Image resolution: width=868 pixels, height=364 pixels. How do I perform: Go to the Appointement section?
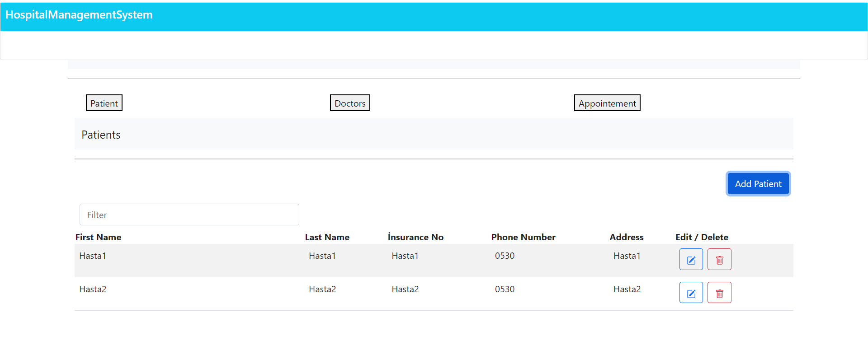pos(607,103)
